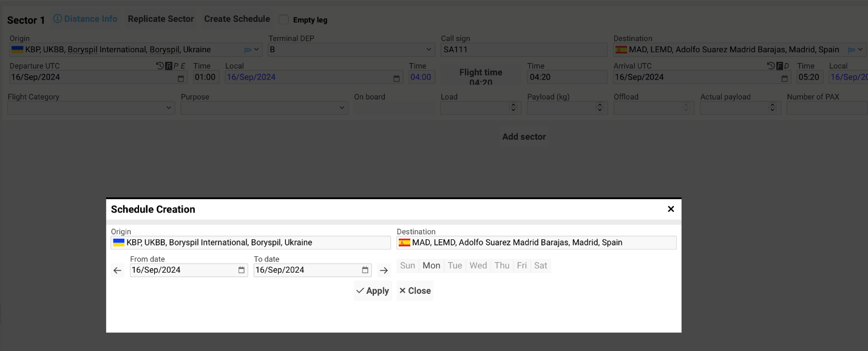The height and width of the screenshot is (351, 868).
Task: Deselect the Mon weekday in Schedule Creation
Action: [x=431, y=265]
